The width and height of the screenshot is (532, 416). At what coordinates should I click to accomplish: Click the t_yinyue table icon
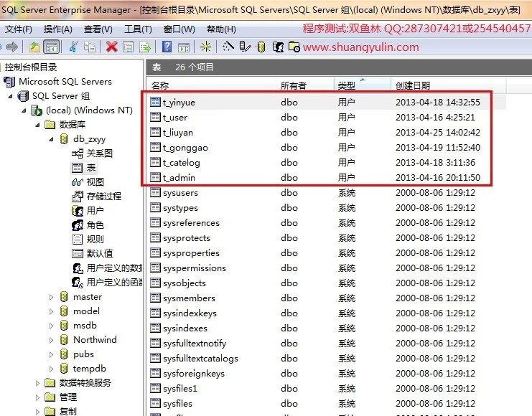click(x=155, y=102)
